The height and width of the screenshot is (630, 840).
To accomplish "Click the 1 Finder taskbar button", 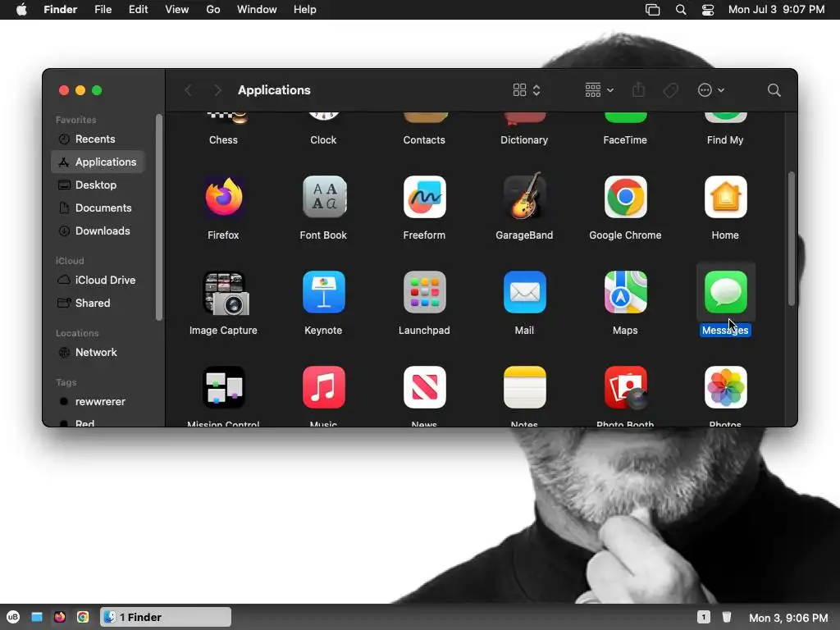I will point(166,617).
